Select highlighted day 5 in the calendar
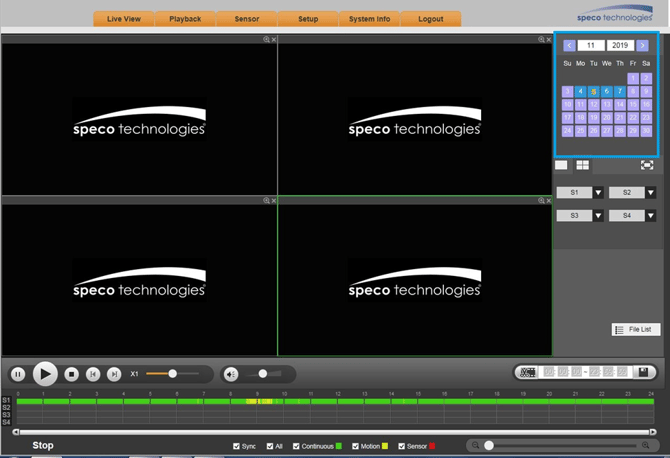Viewport: 670px width, 458px height. point(594,91)
